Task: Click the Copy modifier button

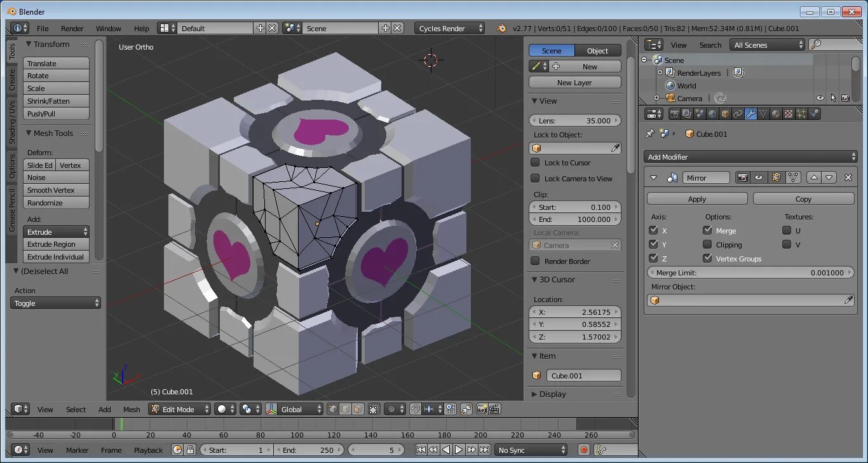Action: pos(803,198)
